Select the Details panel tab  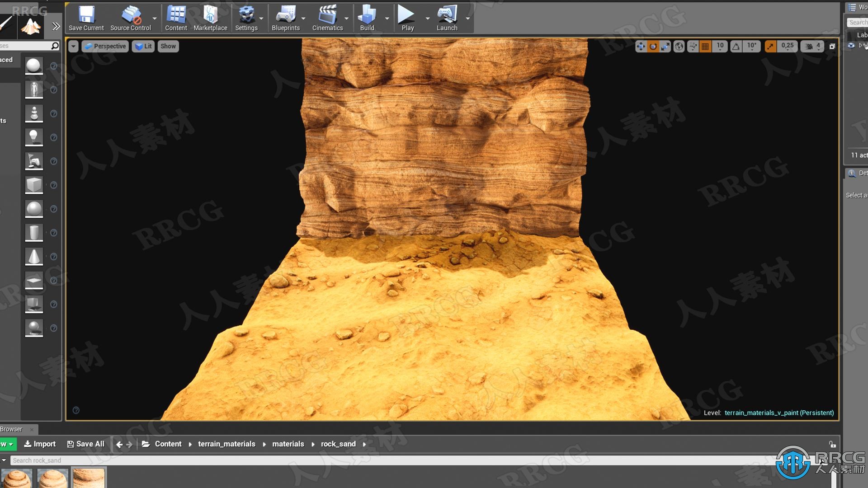point(857,173)
